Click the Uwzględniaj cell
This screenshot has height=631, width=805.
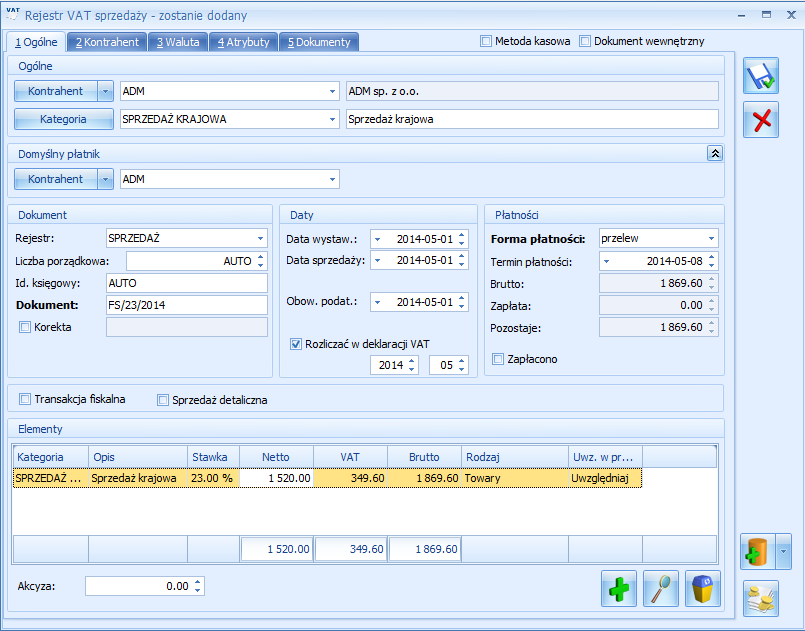click(605, 478)
